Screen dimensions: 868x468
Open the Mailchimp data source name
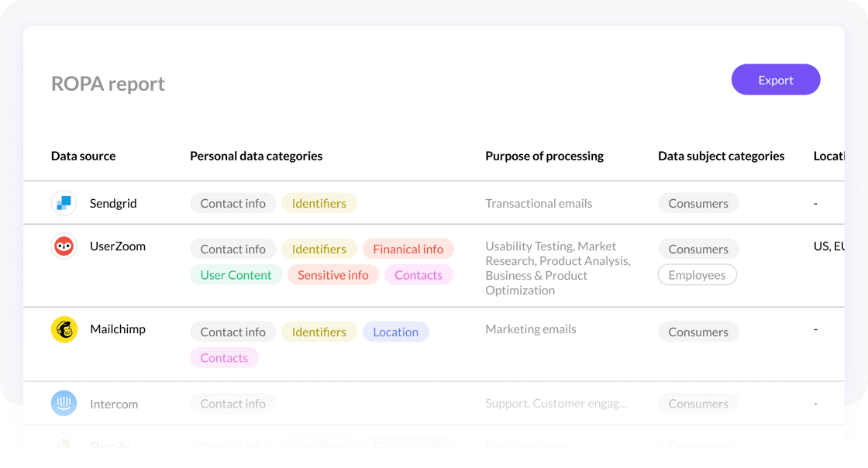tap(117, 329)
